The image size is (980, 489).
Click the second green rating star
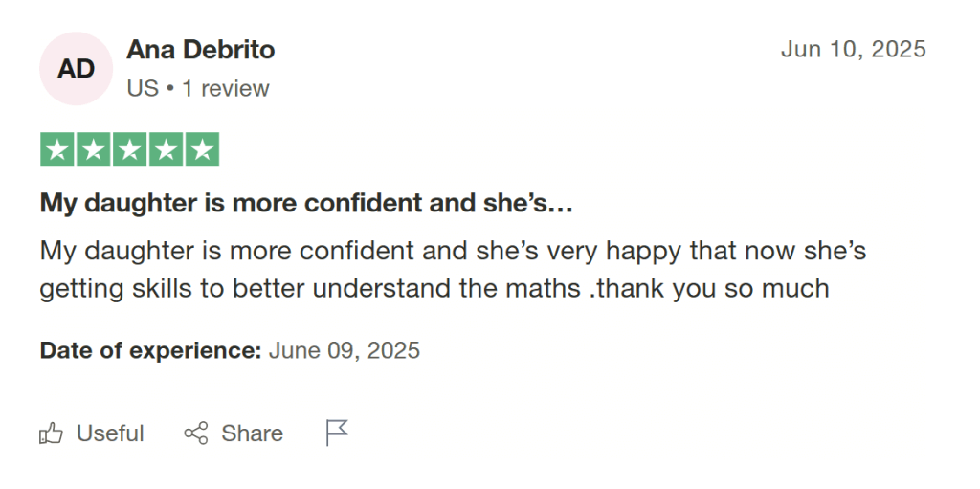pos(94,149)
